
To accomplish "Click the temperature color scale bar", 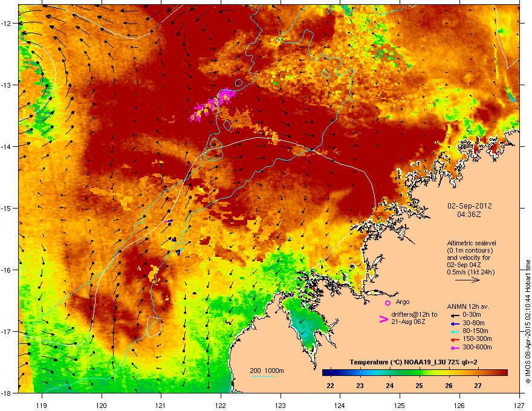I will pyautogui.click(x=415, y=373).
